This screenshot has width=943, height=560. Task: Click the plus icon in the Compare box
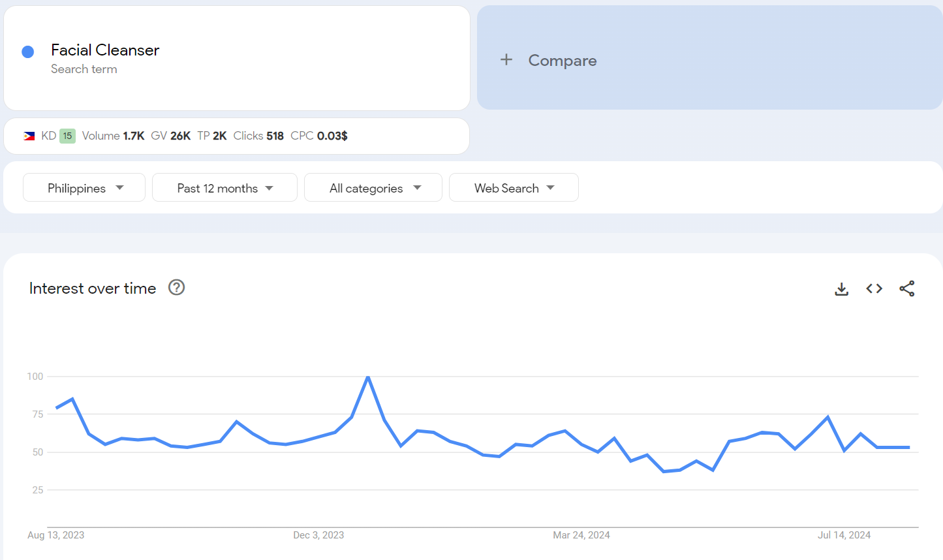[506, 60]
